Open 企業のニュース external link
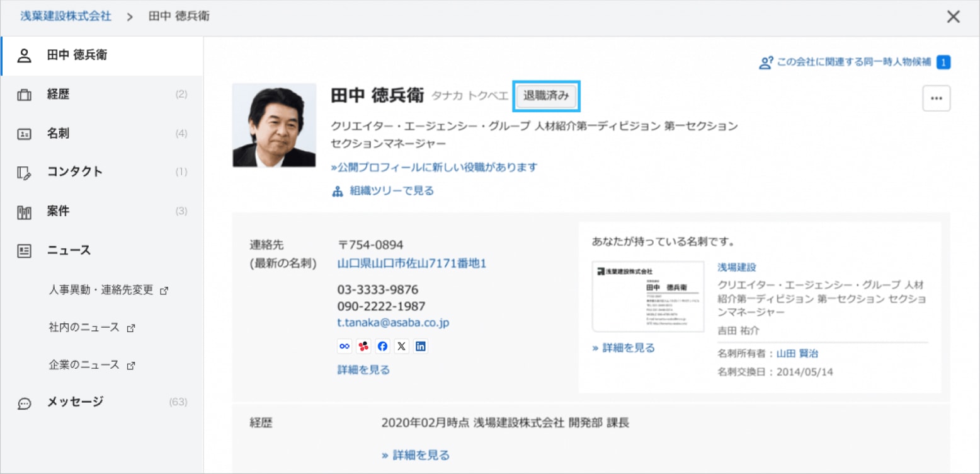Image resolution: width=980 pixels, height=474 pixels. [92, 365]
